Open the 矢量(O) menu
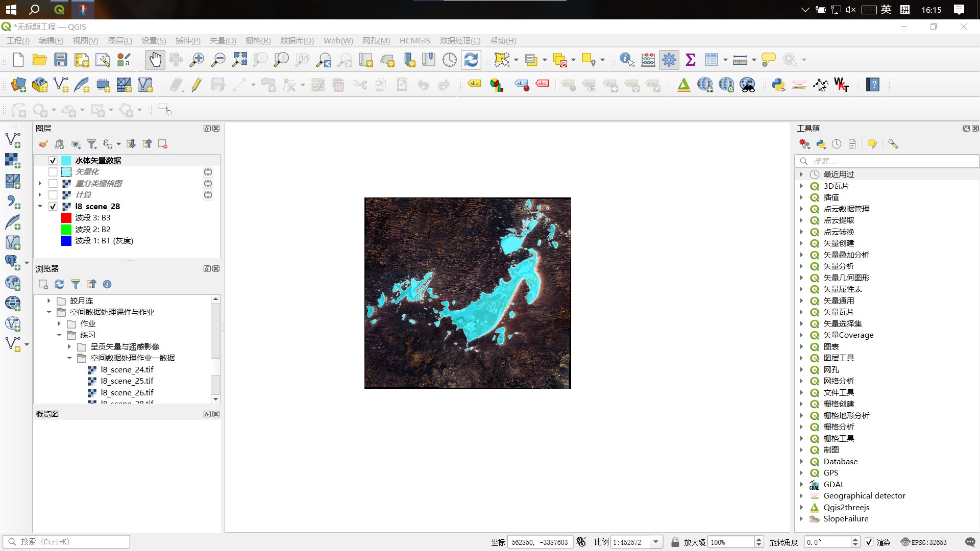 tap(223, 41)
